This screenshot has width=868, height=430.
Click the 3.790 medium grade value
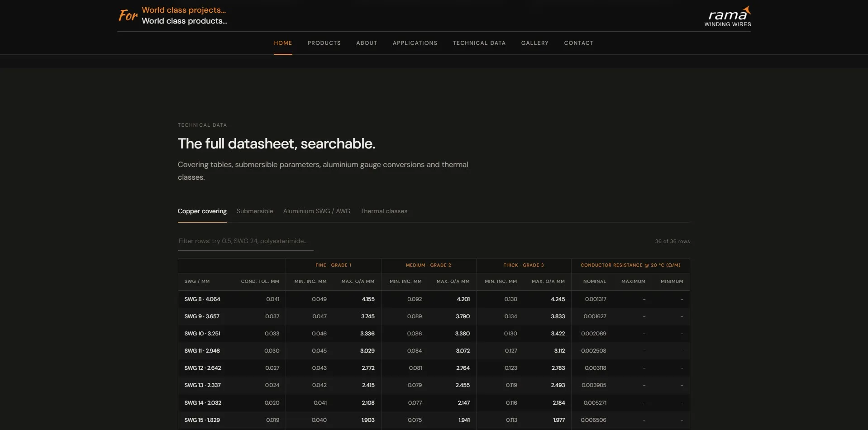coord(463,316)
